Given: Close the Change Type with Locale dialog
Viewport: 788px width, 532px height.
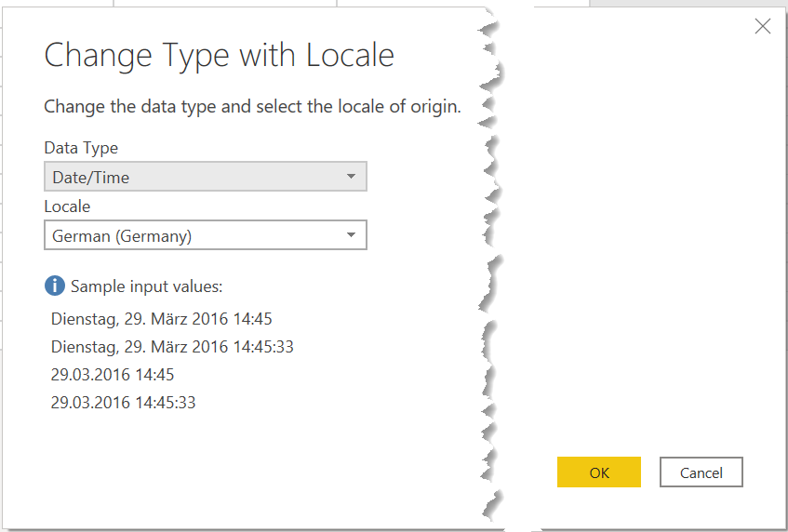Looking at the screenshot, I should (x=762, y=26).
